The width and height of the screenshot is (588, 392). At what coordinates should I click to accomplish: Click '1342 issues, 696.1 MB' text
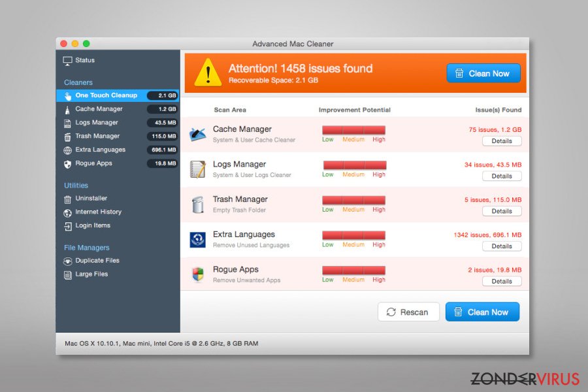coord(487,235)
